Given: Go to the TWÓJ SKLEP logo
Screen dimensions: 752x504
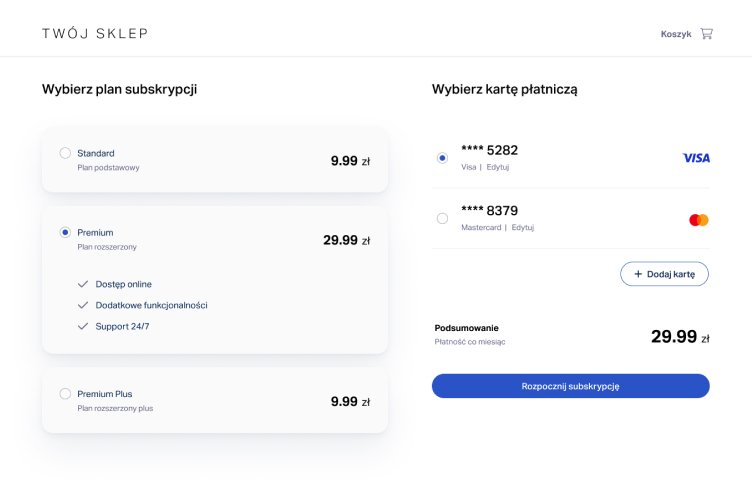Looking at the screenshot, I should 95,34.
